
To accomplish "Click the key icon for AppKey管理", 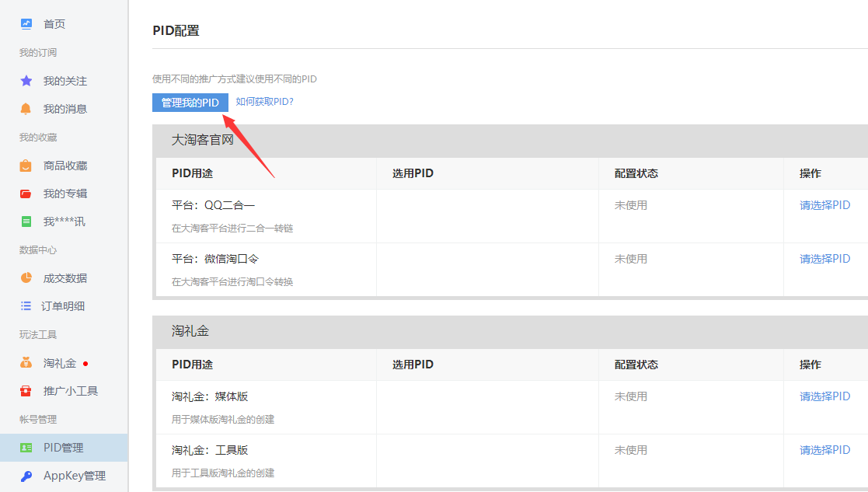I will tap(26, 476).
